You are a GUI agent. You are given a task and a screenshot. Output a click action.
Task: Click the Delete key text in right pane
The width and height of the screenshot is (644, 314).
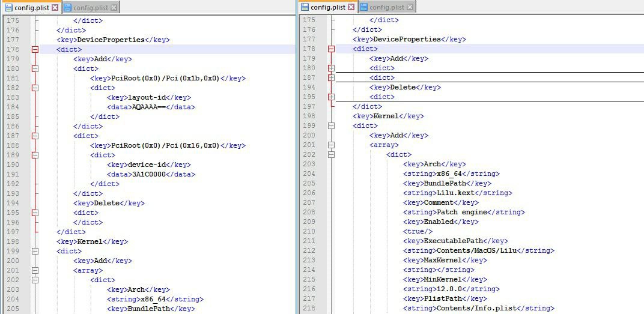pos(403,88)
